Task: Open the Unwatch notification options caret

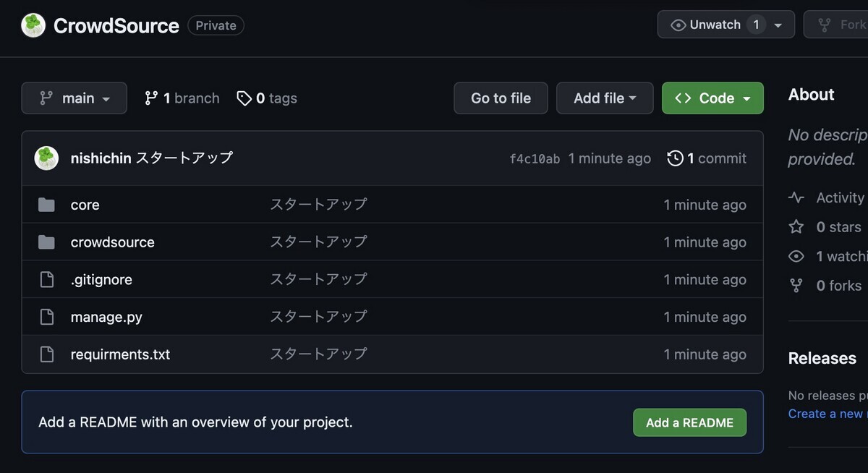Action: pos(778,24)
